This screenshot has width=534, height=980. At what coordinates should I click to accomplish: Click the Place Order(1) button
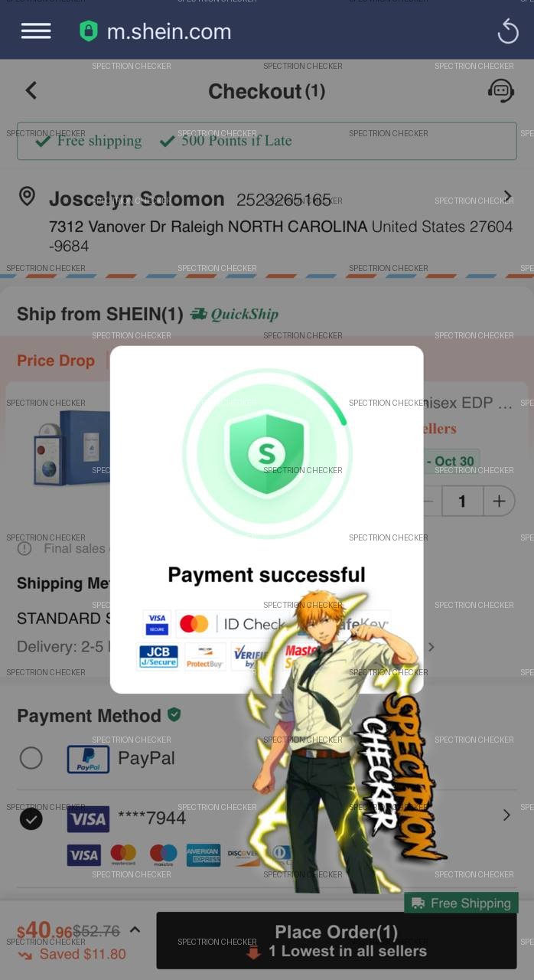337,940
